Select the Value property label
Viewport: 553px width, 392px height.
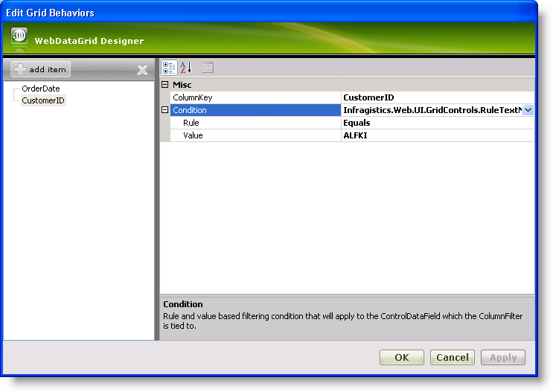pyautogui.click(x=193, y=135)
